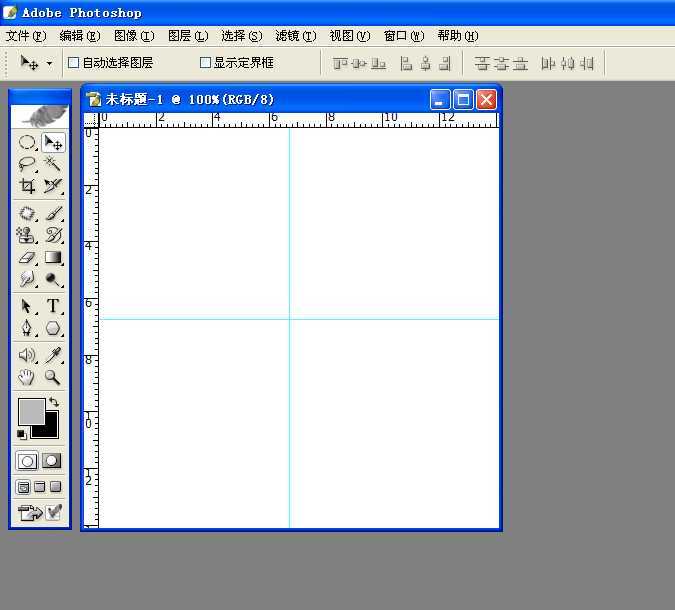Click the foreground gray color swatch
Image resolution: width=675 pixels, height=610 pixels.
click(x=30, y=410)
